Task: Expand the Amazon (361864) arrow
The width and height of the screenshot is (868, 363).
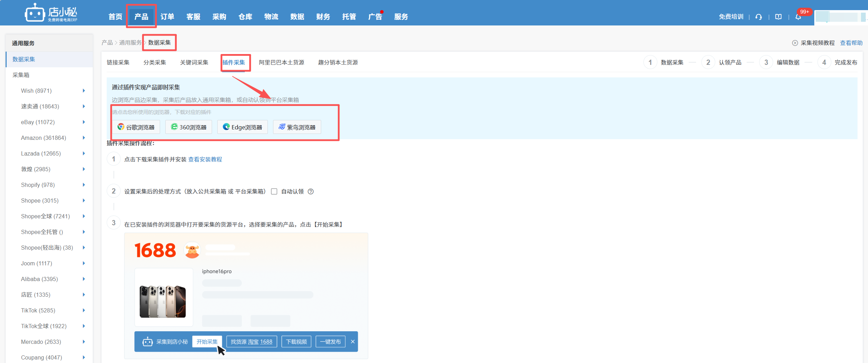Action: coord(84,138)
